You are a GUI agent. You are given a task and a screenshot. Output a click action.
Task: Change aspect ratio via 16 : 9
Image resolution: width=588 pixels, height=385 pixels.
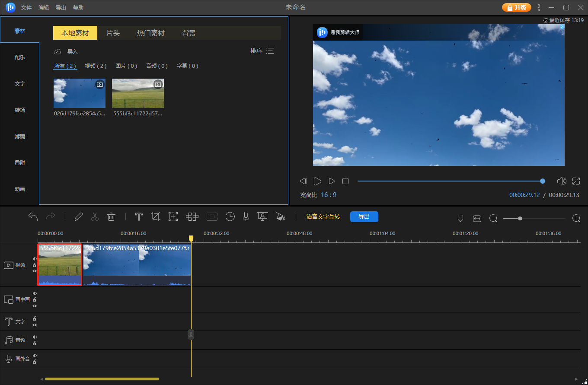pos(329,195)
